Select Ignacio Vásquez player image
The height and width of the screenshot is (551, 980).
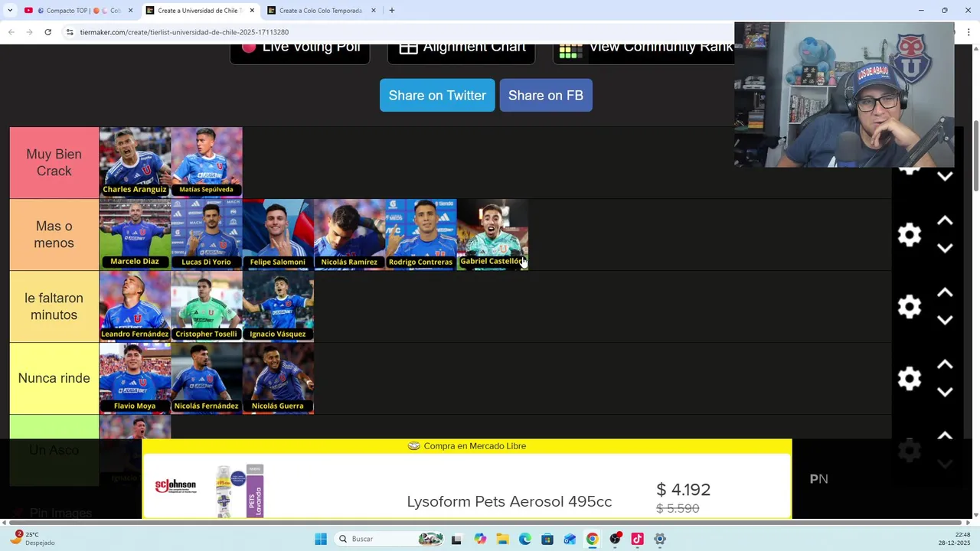point(278,306)
